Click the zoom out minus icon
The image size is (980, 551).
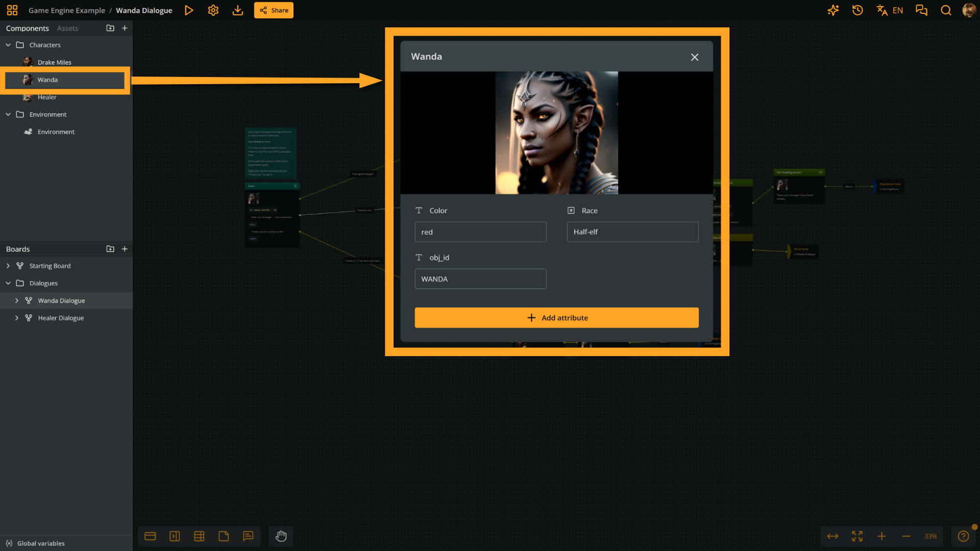click(x=906, y=536)
